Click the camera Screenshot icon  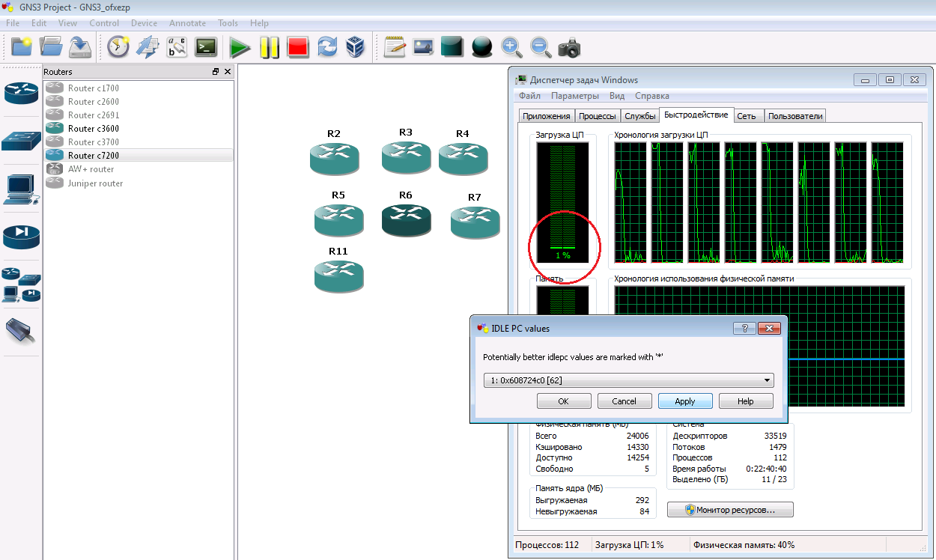pos(569,48)
